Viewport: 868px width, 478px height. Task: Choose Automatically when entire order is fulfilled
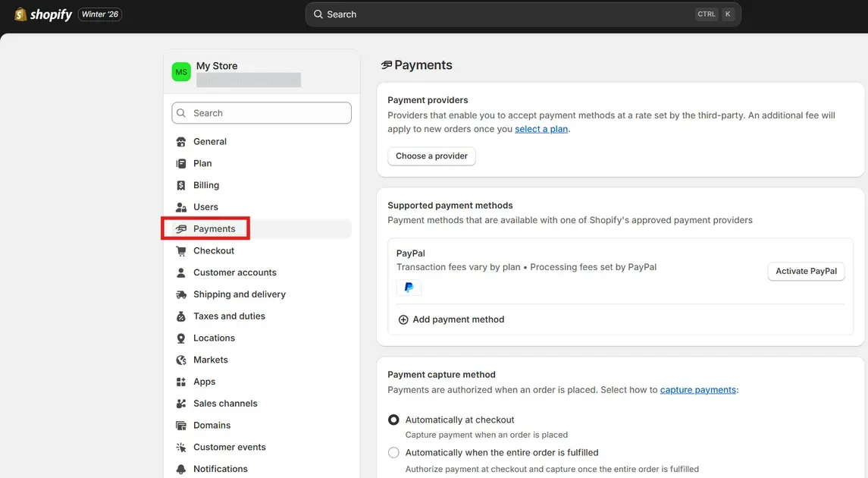tap(393, 452)
